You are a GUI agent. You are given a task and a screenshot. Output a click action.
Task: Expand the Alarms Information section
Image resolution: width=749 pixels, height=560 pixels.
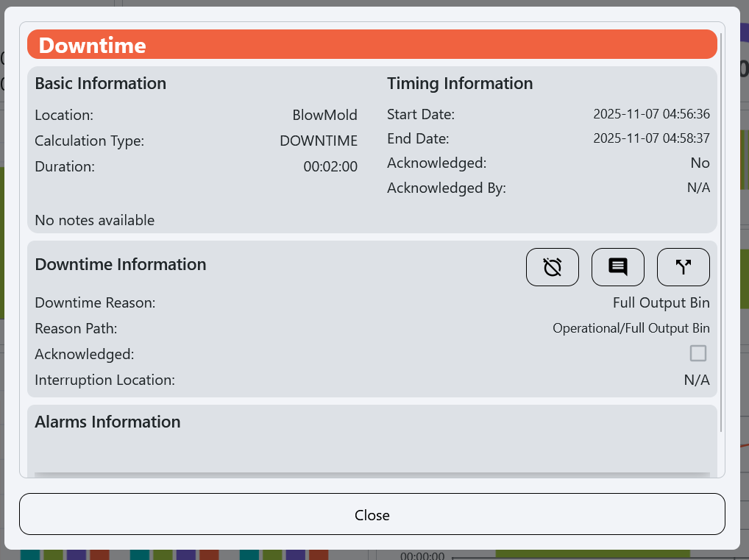pyautogui.click(x=107, y=422)
